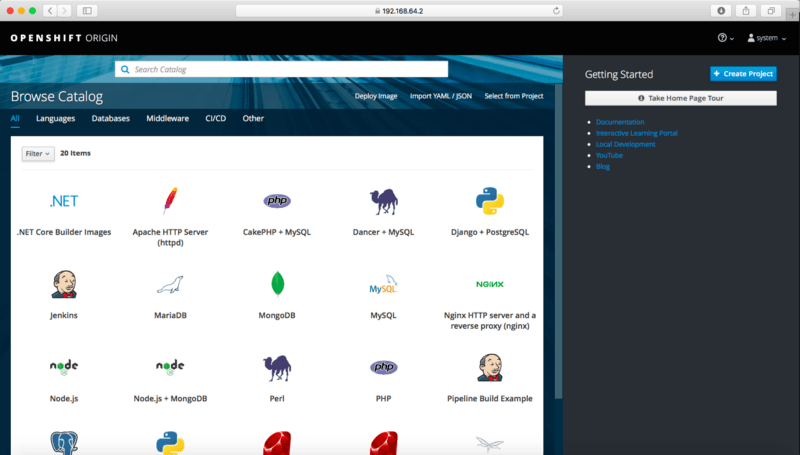
Task: Click the 'MongoDB' label text
Action: point(277,315)
